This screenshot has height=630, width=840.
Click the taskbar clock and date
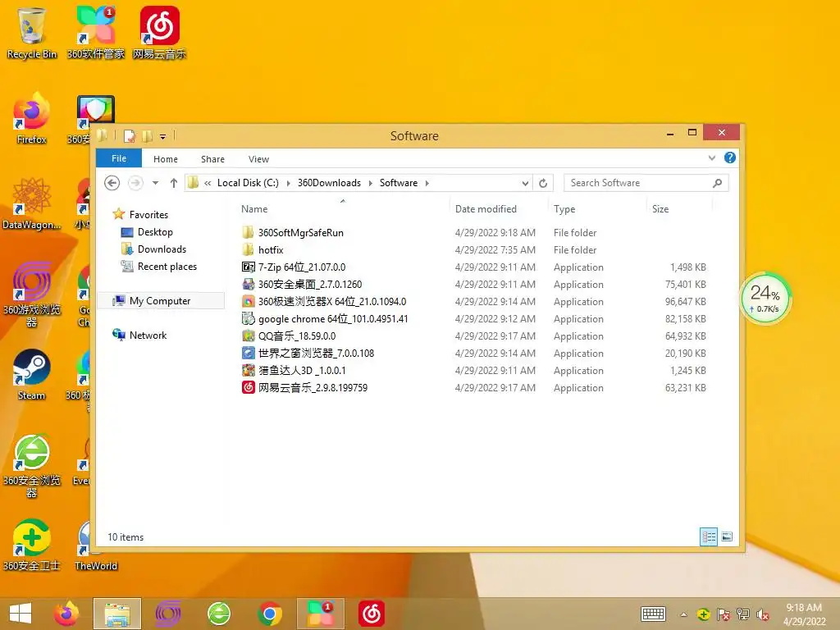(804, 614)
